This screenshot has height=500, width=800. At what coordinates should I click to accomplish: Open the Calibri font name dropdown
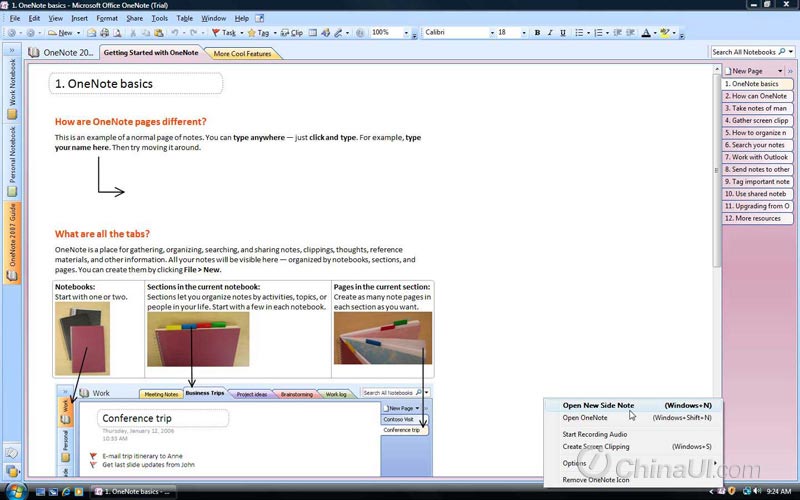pyautogui.click(x=492, y=33)
